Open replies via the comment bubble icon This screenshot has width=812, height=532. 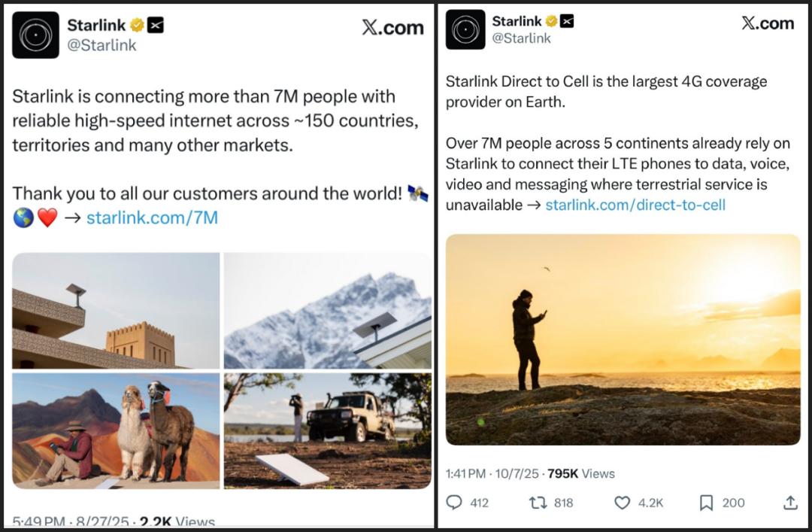pos(454,503)
